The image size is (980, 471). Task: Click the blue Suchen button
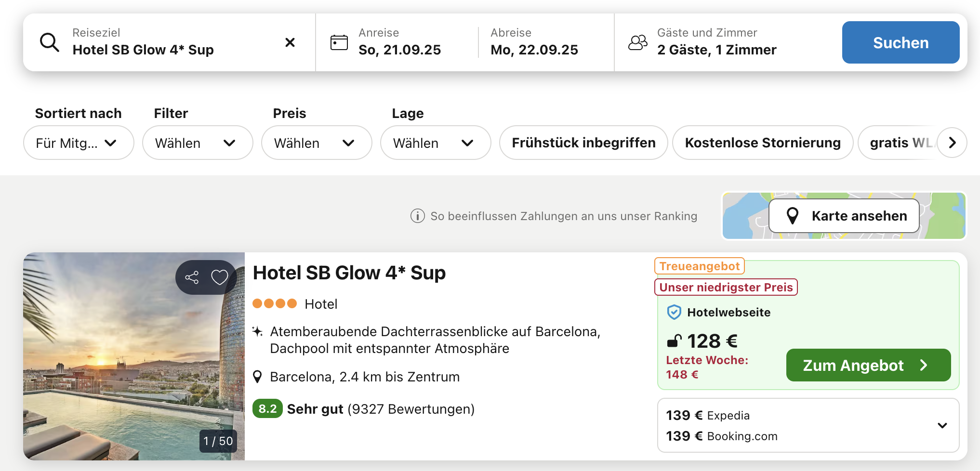[901, 42]
